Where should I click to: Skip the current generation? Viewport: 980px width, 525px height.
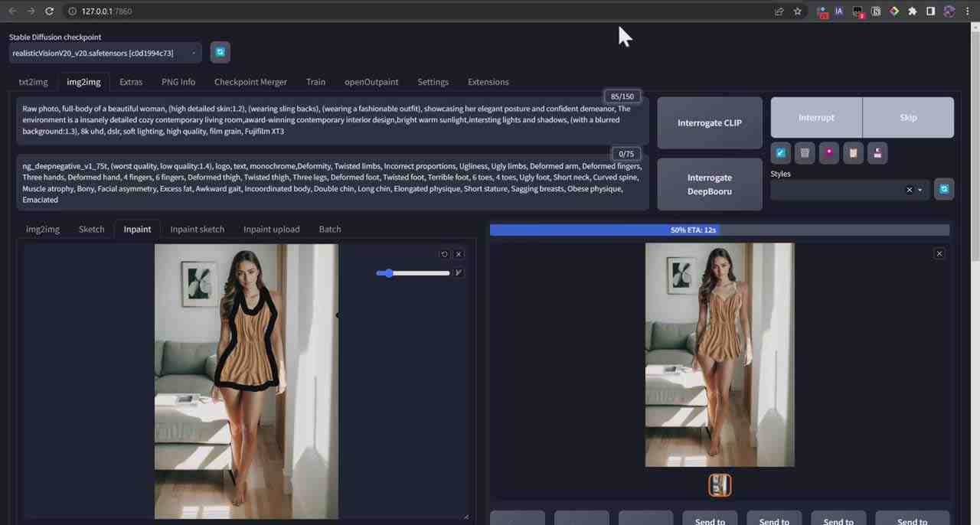pos(908,117)
